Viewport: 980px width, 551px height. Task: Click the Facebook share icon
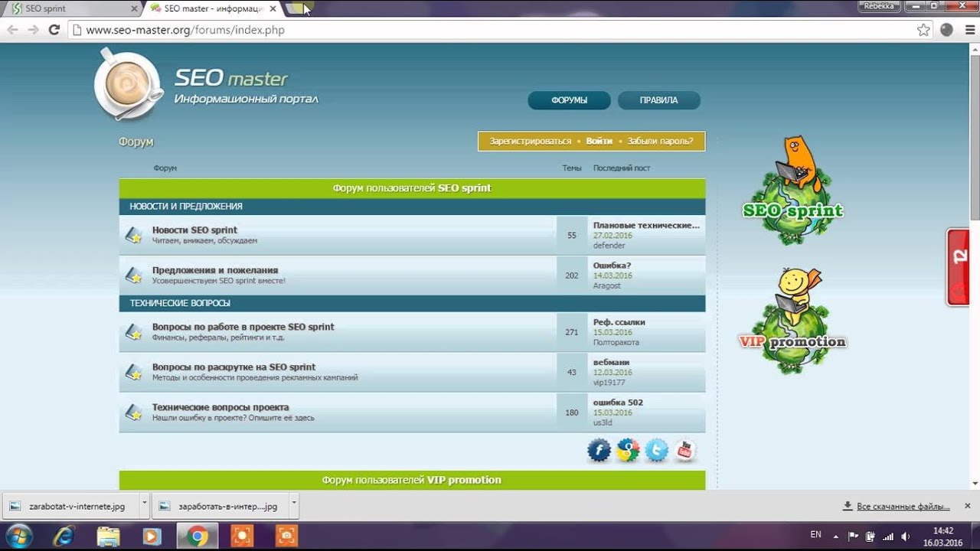pyautogui.click(x=599, y=451)
